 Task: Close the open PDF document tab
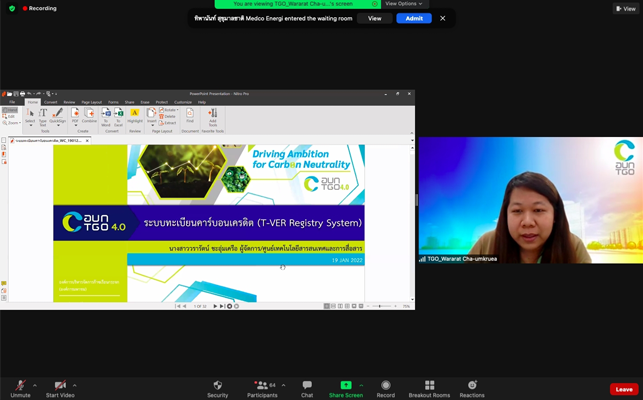[x=87, y=141]
